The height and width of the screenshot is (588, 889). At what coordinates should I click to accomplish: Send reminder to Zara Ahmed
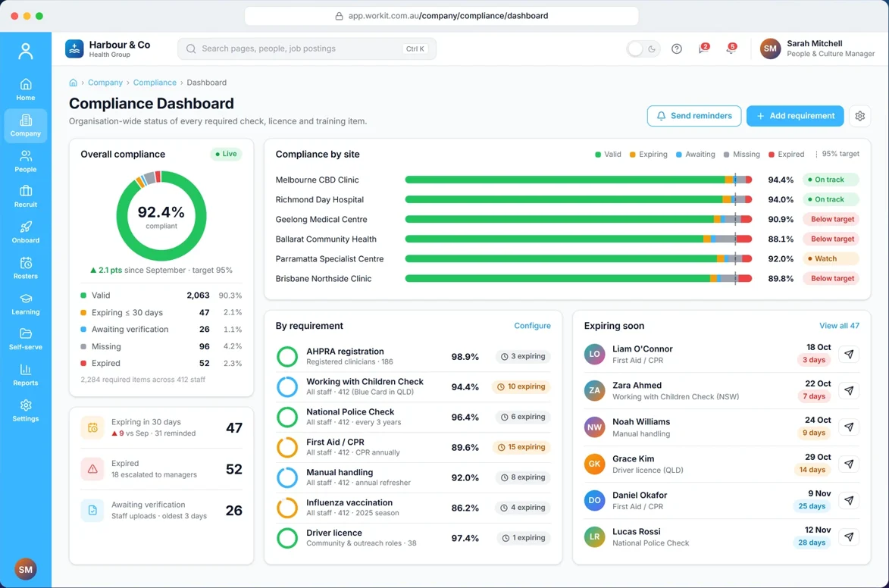tap(849, 391)
